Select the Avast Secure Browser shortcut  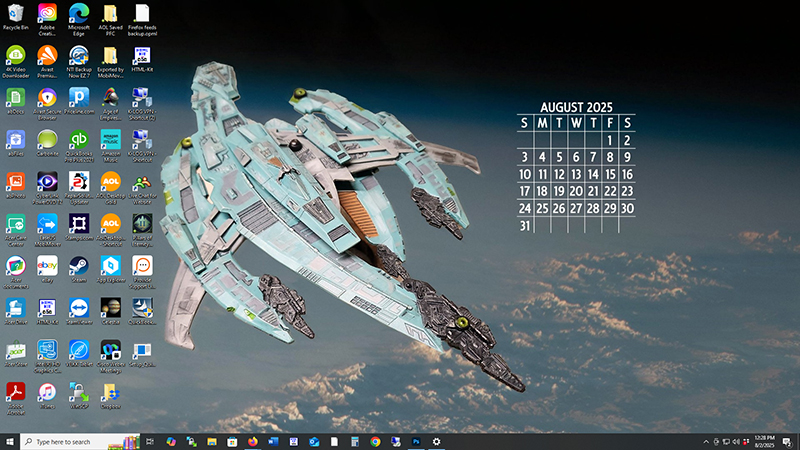47,104
